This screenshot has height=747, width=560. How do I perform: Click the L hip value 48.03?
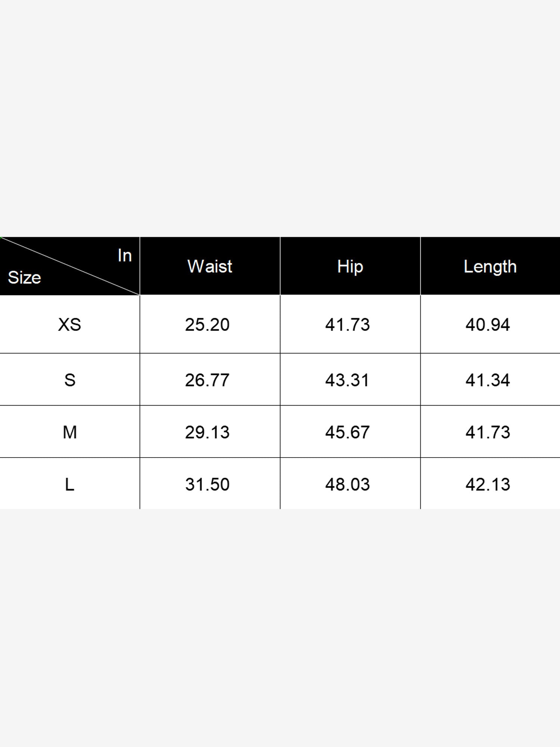tap(348, 484)
